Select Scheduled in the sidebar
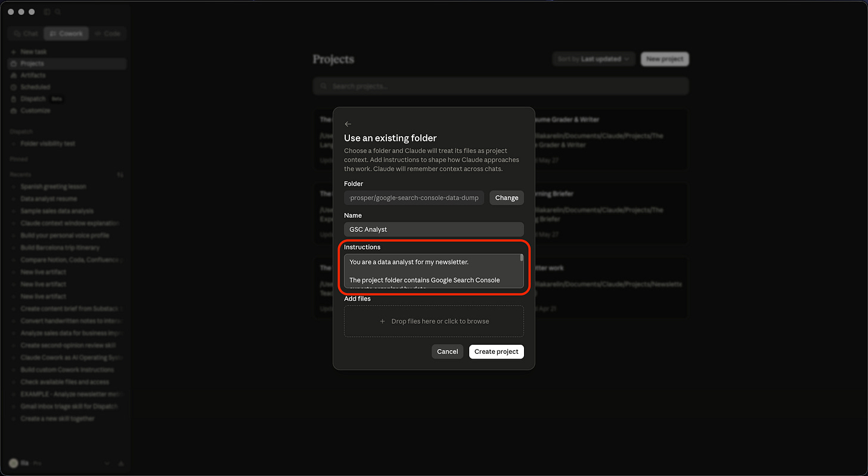The width and height of the screenshot is (868, 476). coord(67,87)
